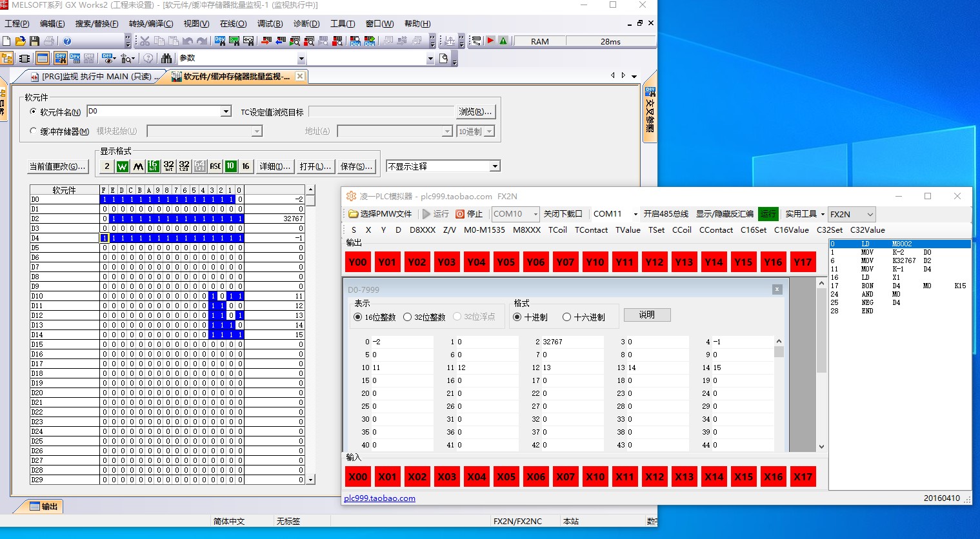This screenshot has width=980, height=539.
Task: Open the Online menu in menu bar
Action: coord(233,24)
